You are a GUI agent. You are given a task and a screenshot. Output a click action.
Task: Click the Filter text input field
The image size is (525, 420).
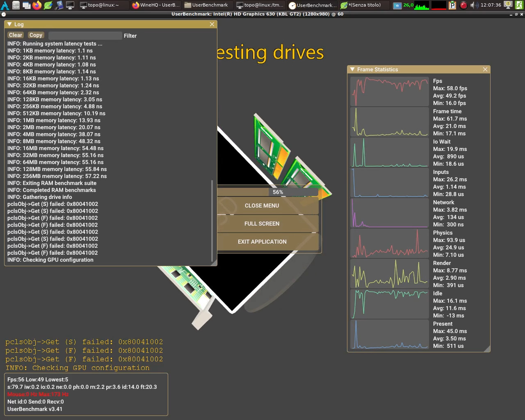pyautogui.click(x=85, y=36)
